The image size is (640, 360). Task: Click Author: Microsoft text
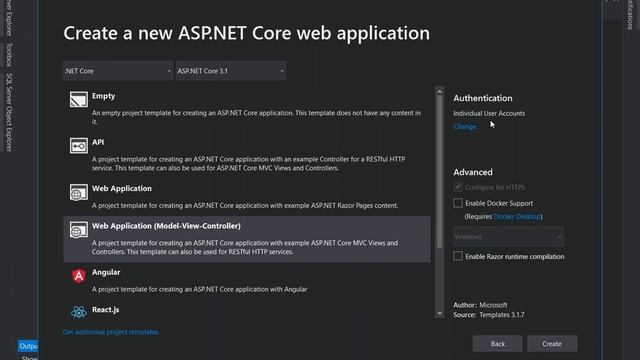pyautogui.click(x=480, y=305)
